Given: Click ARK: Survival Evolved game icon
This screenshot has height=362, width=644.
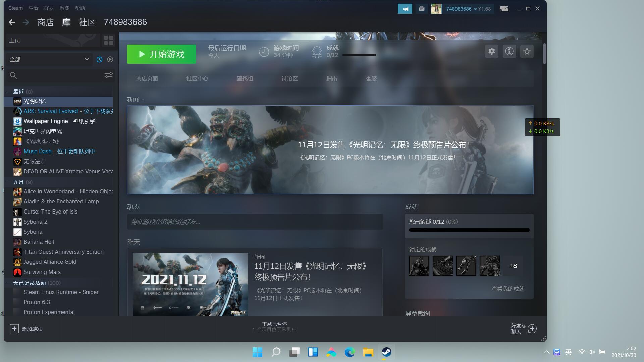Looking at the screenshot, I should (17, 111).
